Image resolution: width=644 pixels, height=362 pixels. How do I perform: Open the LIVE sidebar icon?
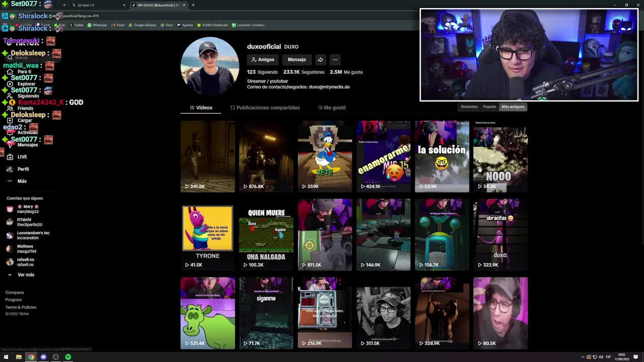pyautogui.click(x=10, y=157)
